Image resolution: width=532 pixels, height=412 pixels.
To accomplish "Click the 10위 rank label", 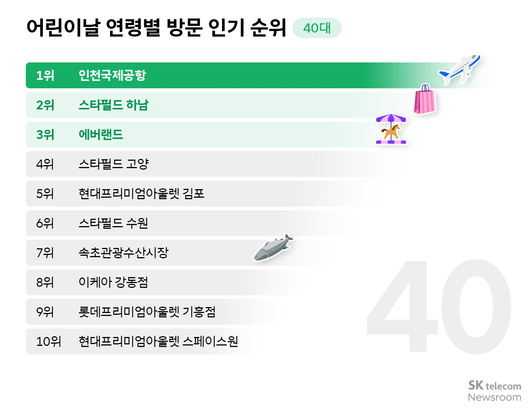I will [48, 341].
